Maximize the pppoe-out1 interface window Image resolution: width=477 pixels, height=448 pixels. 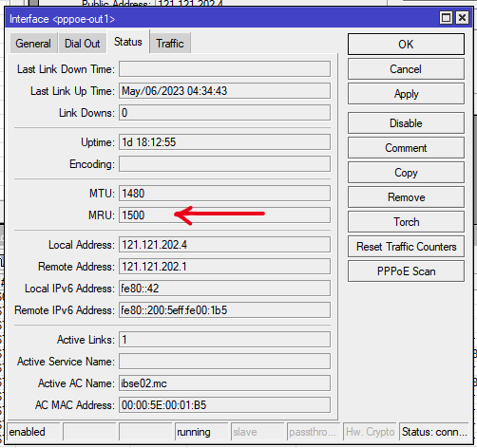(x=446, y=18)
